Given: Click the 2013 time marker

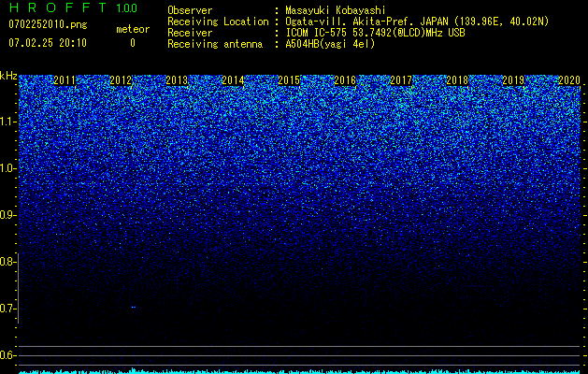Looking at the screenshot, I should (x=177, y=80).
